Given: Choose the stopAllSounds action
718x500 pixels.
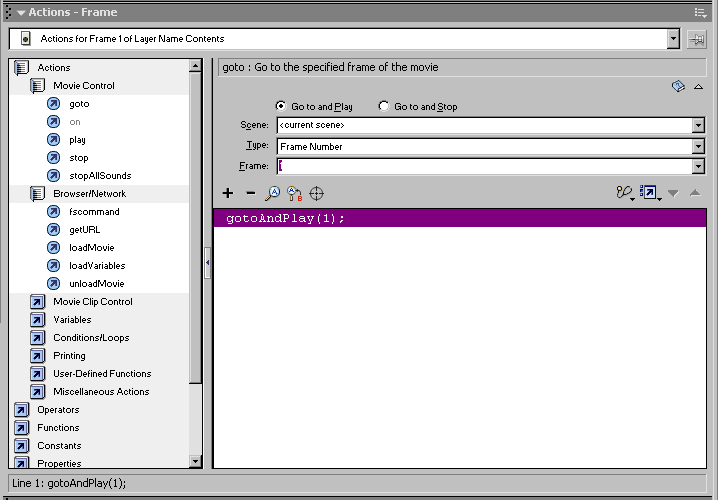Looking at the screenshot, I should coord(100,175).
